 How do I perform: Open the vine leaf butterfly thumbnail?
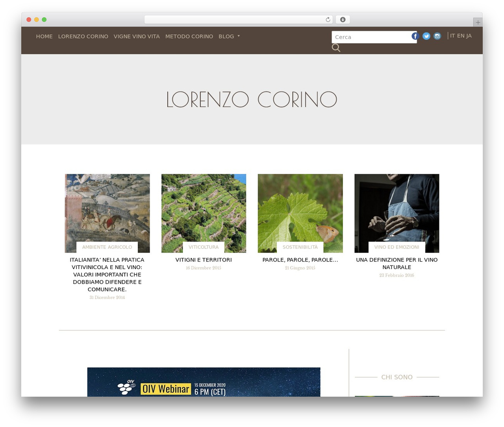pyautogui.click(x=300, y=213)
